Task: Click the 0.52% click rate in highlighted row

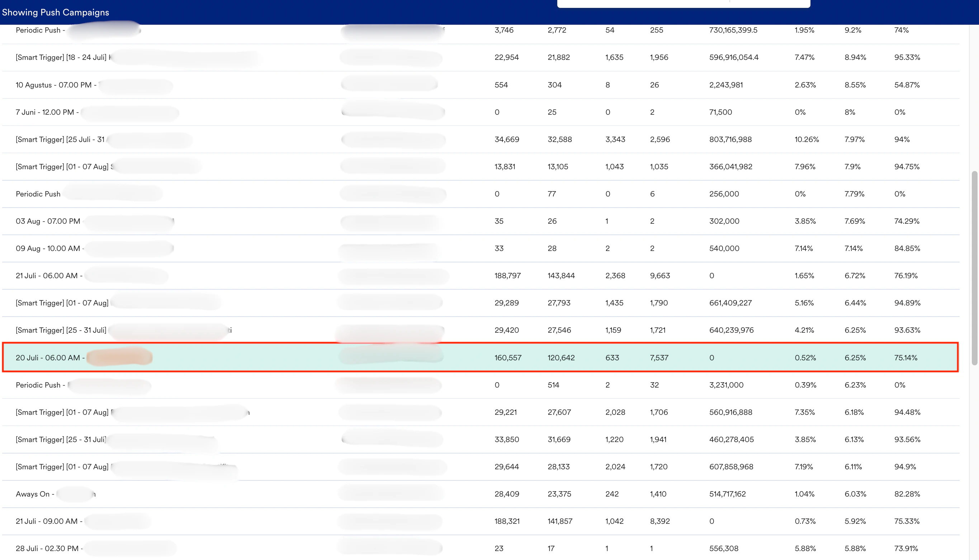Action: click(x=805, y=357)
